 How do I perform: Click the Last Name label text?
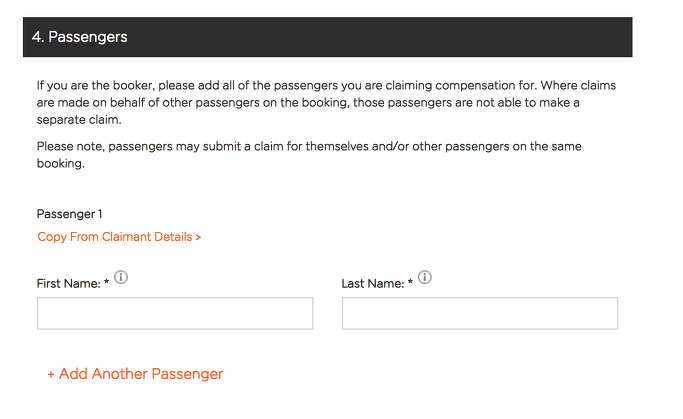(x=373, y=284)
